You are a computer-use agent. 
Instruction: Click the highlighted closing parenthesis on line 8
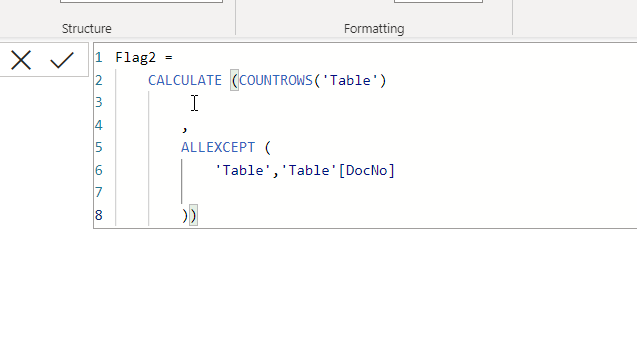(x=193, y=215)
